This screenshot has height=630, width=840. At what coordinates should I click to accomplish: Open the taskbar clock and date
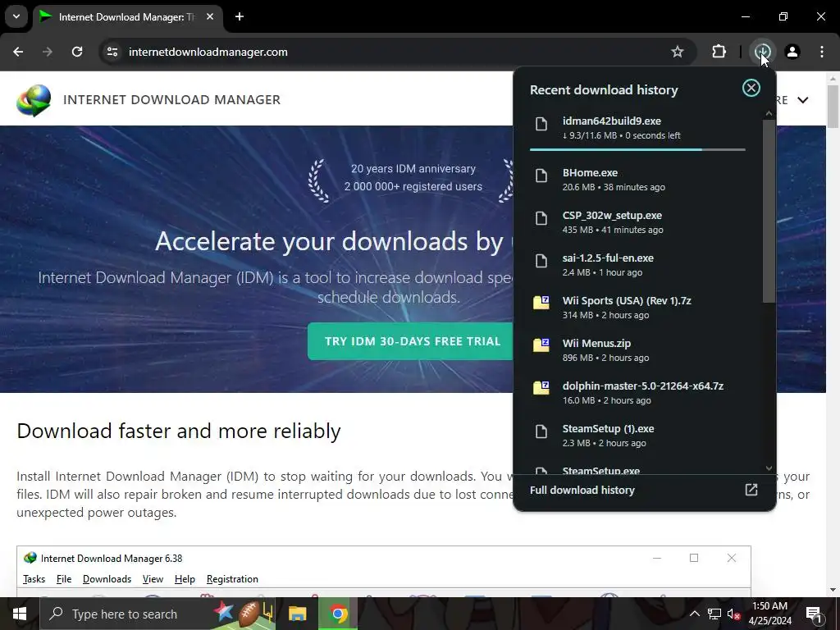[x=769, y=614]
